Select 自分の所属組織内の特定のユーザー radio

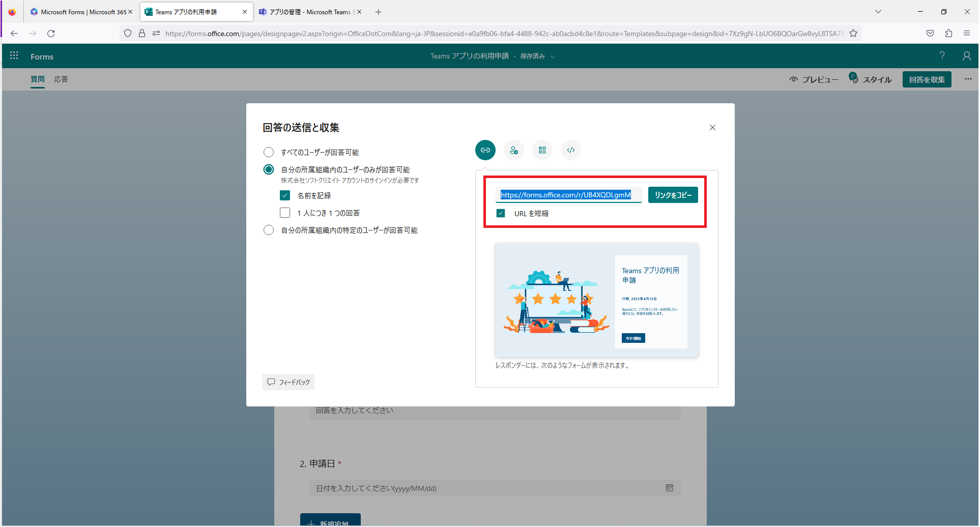tap(269, 230)
